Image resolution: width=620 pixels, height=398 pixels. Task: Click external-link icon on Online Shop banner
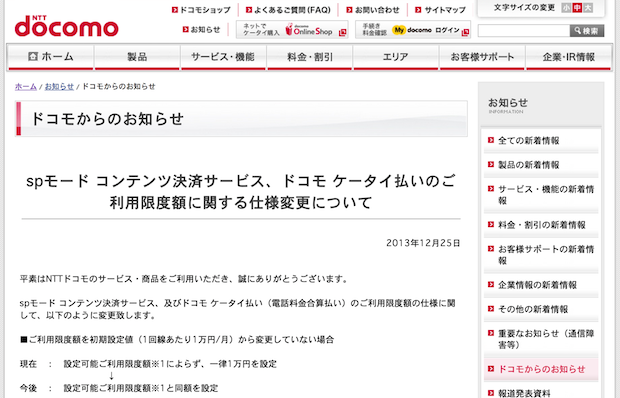(342, 32)
